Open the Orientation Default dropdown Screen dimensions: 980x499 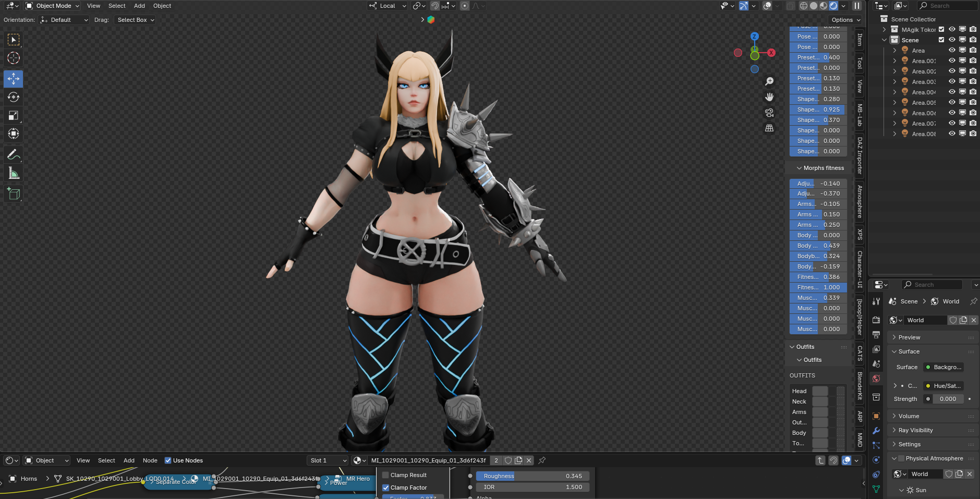64,20
